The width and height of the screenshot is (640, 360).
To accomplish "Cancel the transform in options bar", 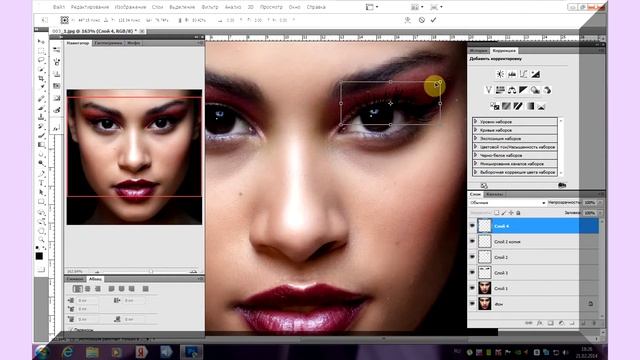I will pyautogui.click(x=422, y=20).
